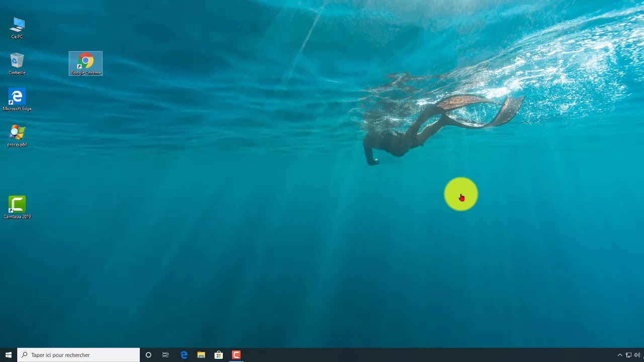Open the network status tray icon
The width and height of the screenshot is (644, 362).
(x=628, y=355)
